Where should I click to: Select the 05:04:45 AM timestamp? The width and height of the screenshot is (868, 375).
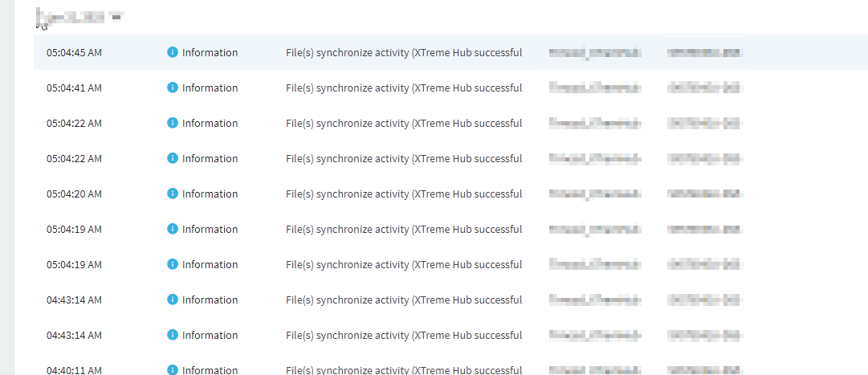(74, 53)
